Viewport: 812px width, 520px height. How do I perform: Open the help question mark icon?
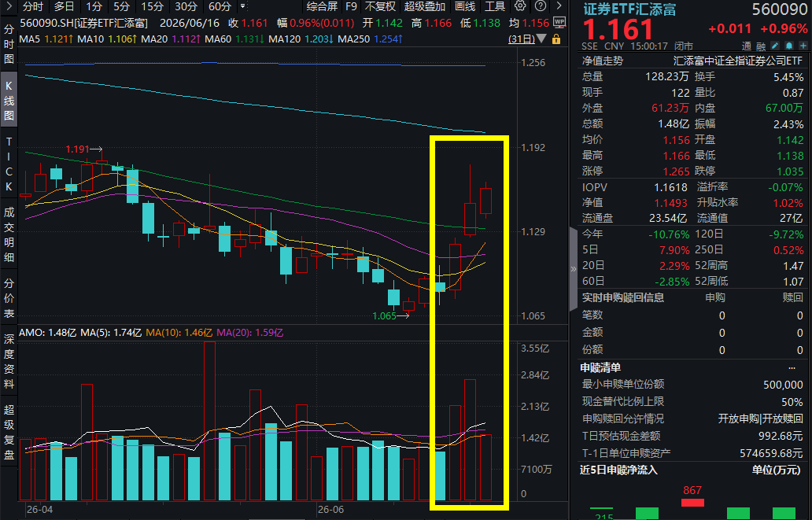(540, 6)
